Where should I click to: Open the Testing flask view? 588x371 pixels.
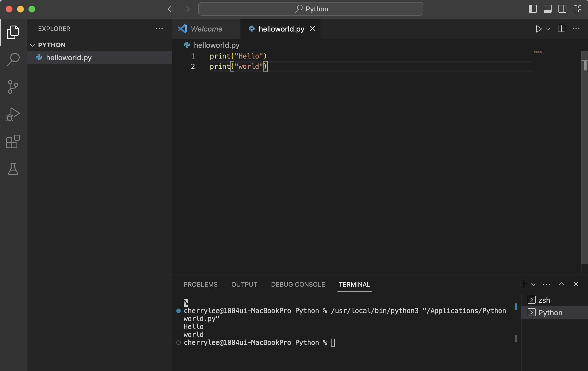click(x=13, y=169)
